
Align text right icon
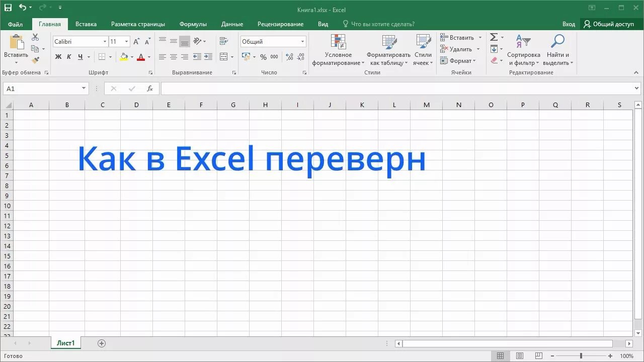click(x=185, y=57)
